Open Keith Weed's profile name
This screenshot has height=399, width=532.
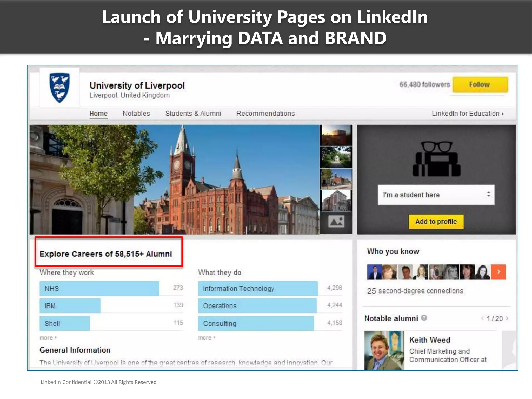coord(430,340)
